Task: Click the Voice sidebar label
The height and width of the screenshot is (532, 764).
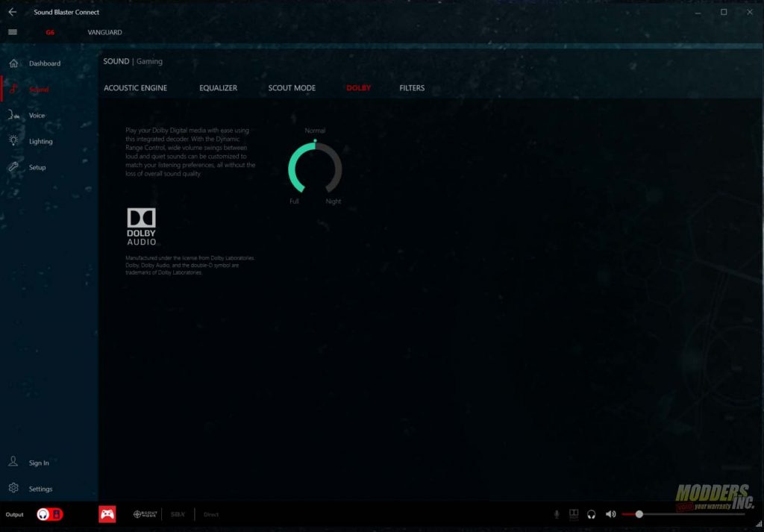Action: [x=37, y=116]
